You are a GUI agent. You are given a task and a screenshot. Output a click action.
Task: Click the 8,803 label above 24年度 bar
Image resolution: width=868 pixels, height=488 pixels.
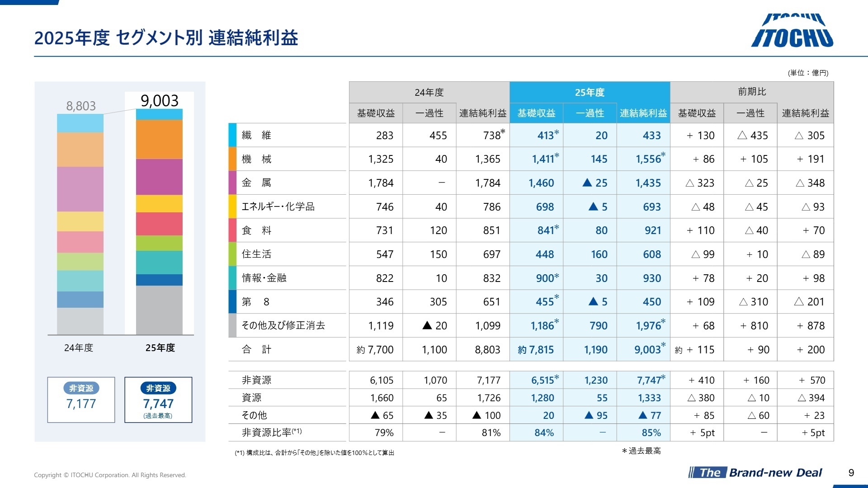(x=81, y=106)
